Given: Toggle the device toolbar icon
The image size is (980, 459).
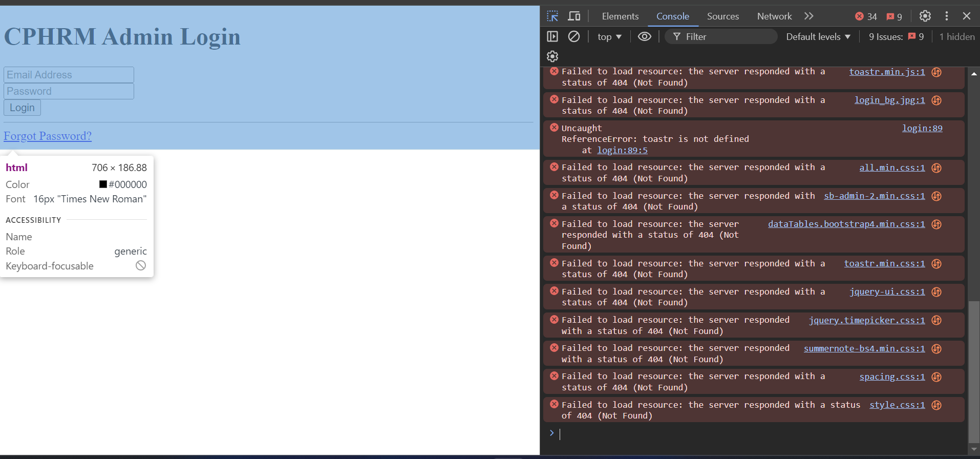Looking at the screenshot, I should point(574,16).
